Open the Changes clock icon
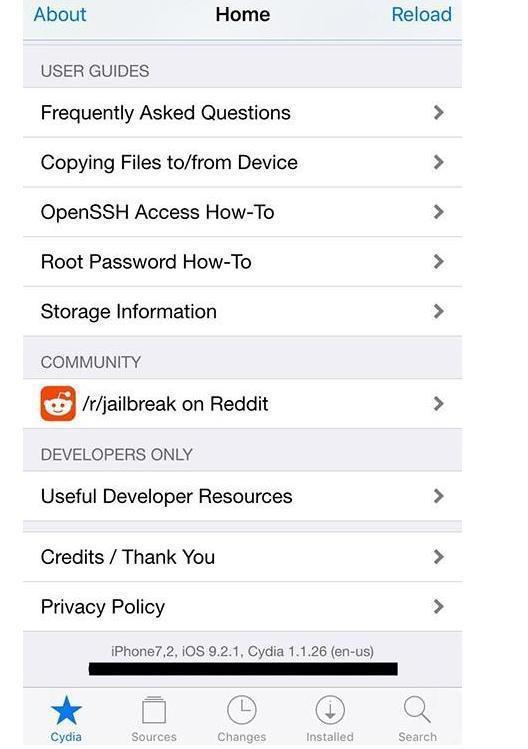 click(242, 710)
